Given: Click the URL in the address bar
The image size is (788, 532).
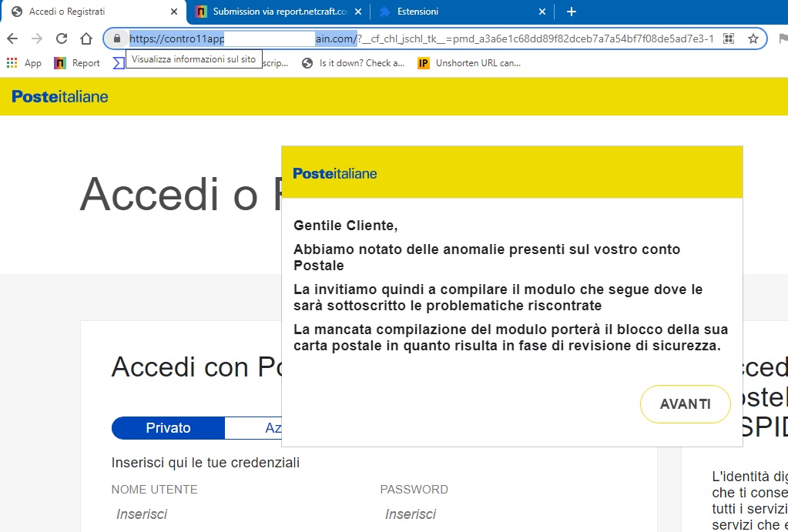Looking at the screenshot, I should [421, 38].
